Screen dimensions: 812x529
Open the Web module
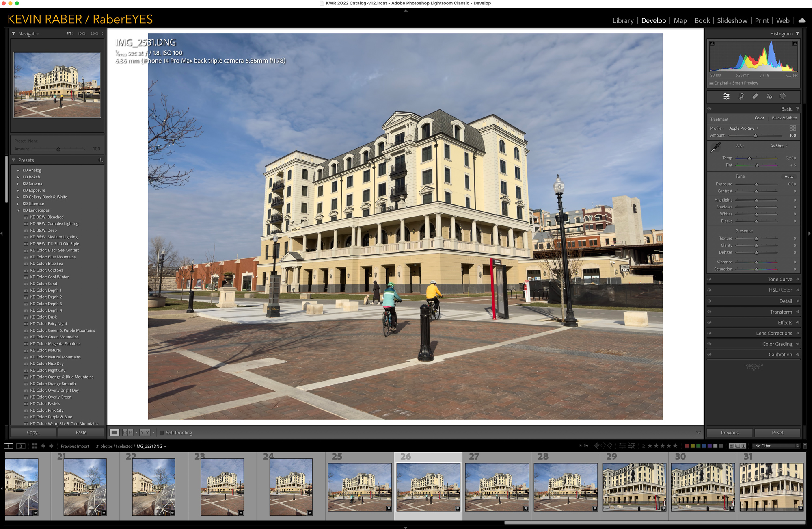tap(783, 20)
